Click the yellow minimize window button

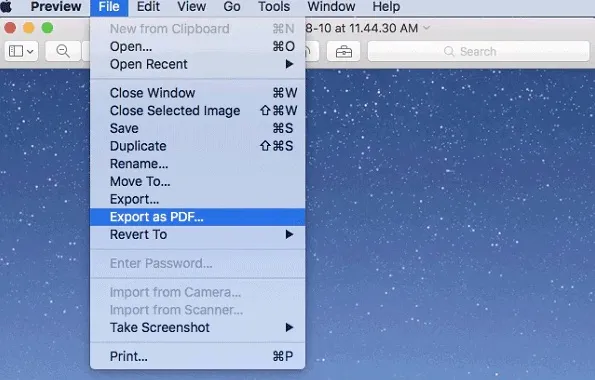pos(29,28)
